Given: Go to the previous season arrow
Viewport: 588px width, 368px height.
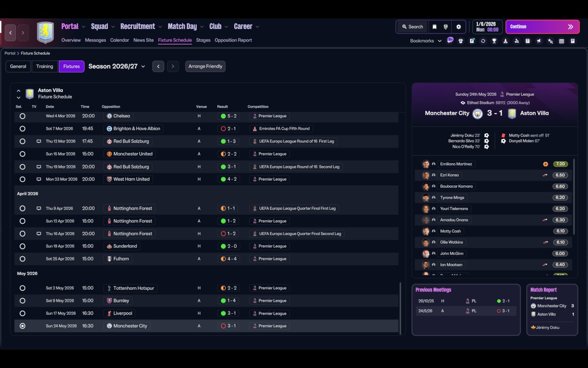Looking at the screenshot, I should 158,66.
